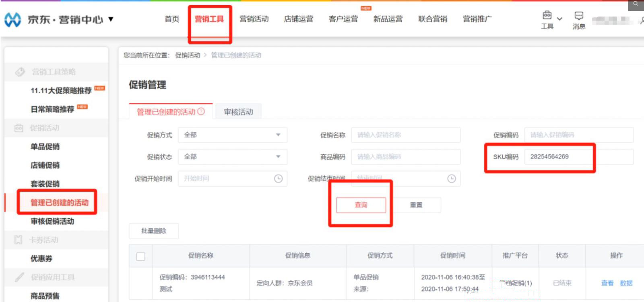Click the 已结束 status cell
Image resolution: width=644 pixels, height=302 pixels.
[x=562, y=283]
